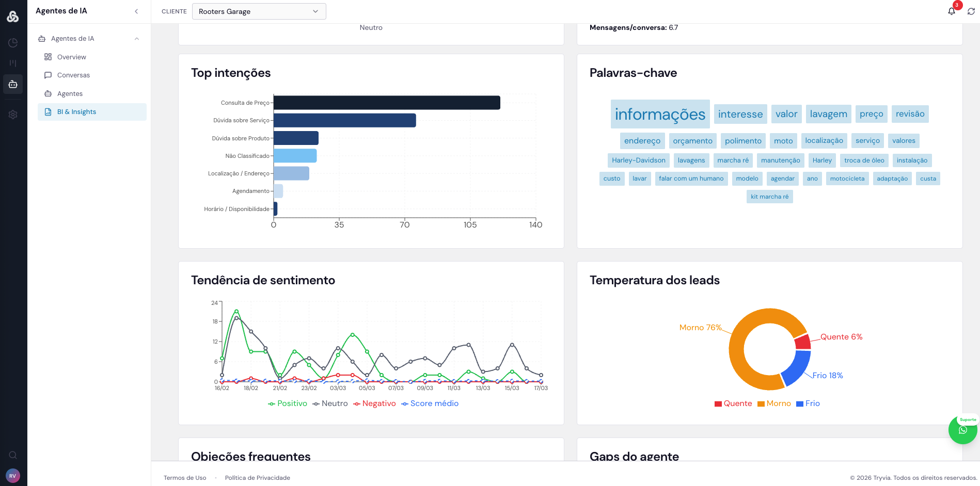
Task: Open notifications via the bell icon
Action: pos(952,11)
